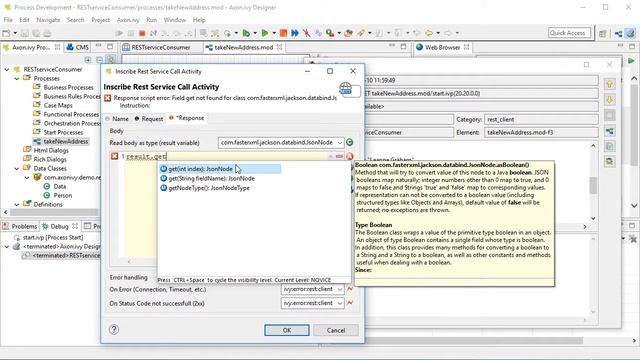Click the orange attribute browser icon in script editor
This screenshot has width=640, height=360.
[x=350, y=156]
